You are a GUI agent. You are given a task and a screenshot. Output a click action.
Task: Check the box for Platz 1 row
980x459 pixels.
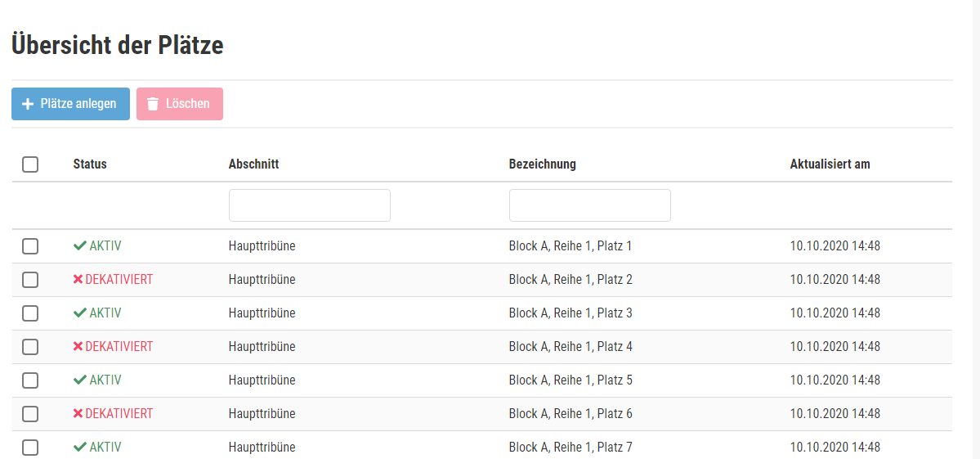(x=30, y=246)
